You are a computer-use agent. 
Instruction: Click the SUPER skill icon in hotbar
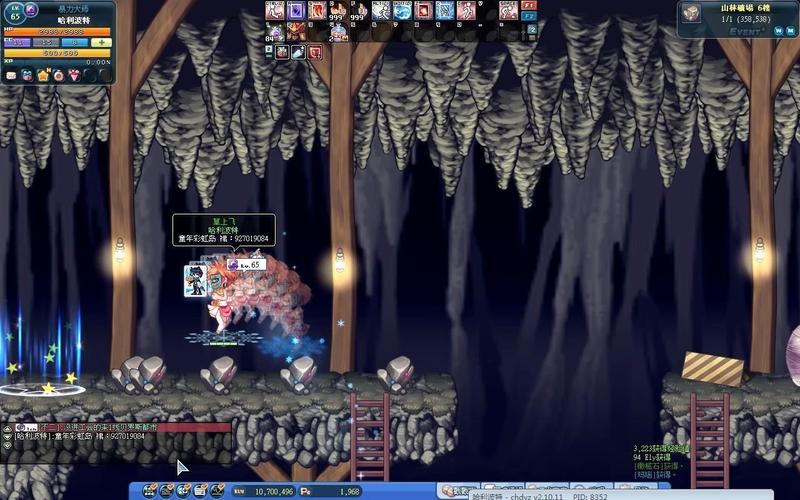point(509,11)
